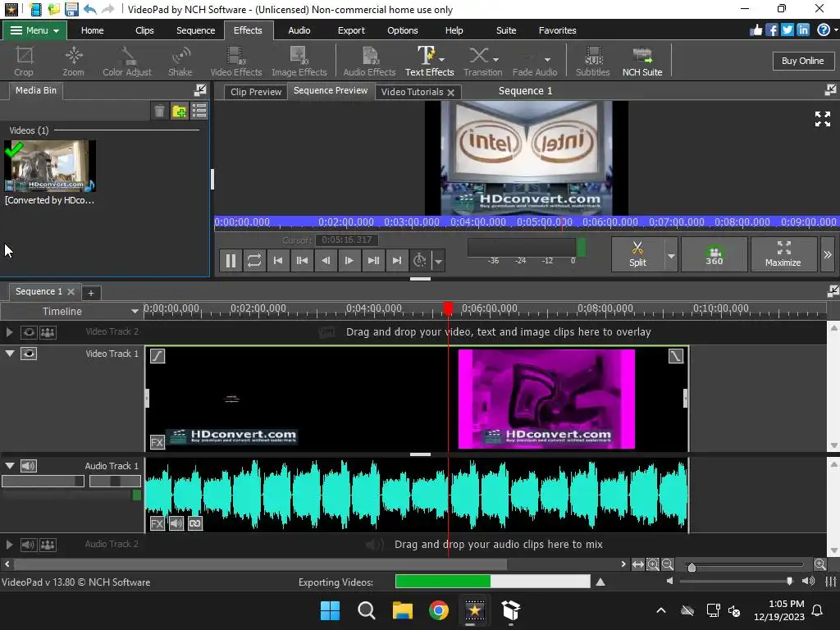Image resolution: width=840 pixels, height=630 pixels.
Task: Switch to the Home tab
Action: [x=92, y=30]
